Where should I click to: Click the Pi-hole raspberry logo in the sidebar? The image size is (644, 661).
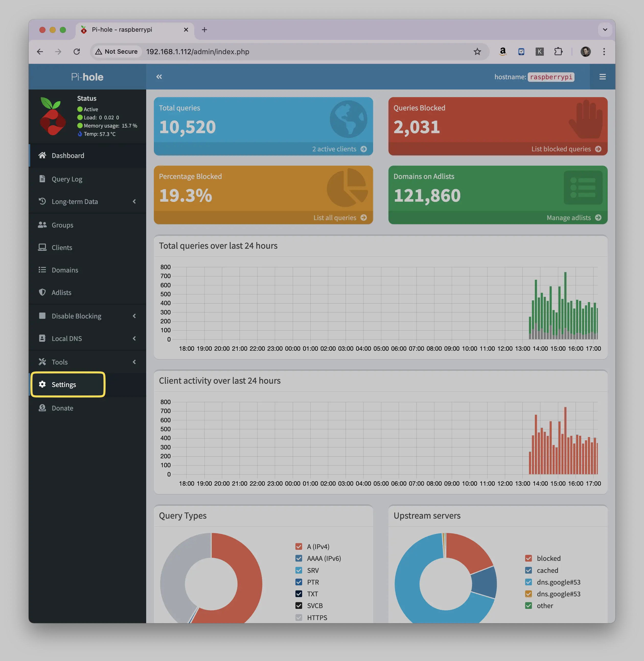pos(53,116)
